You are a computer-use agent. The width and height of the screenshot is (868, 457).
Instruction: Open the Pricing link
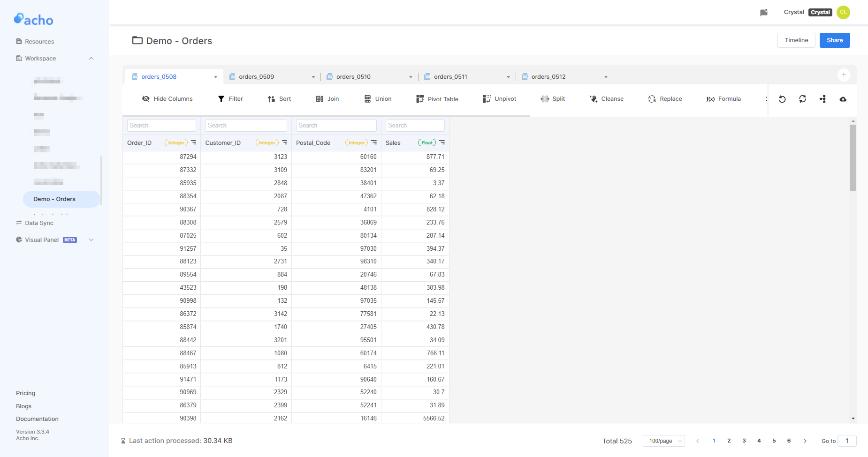(25, 393)
